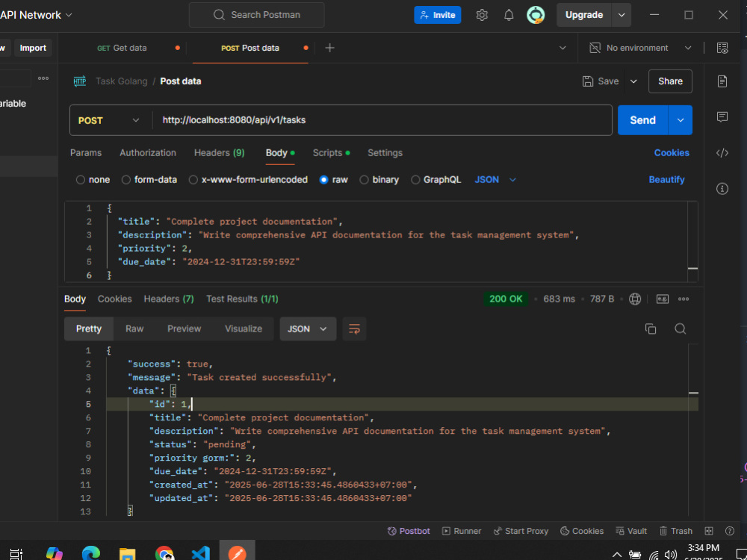
Task: Open the request Info sidebar icon
Action: click(x=722, y=189)
